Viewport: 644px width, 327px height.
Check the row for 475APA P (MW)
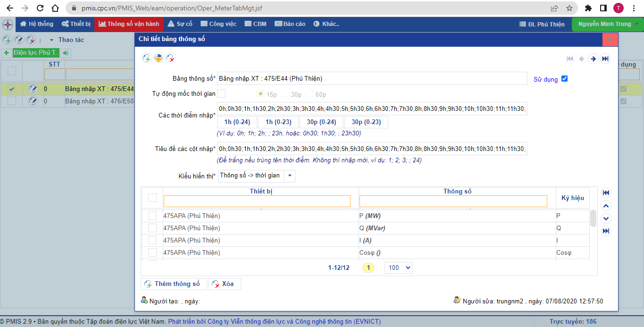pos(152,216)
